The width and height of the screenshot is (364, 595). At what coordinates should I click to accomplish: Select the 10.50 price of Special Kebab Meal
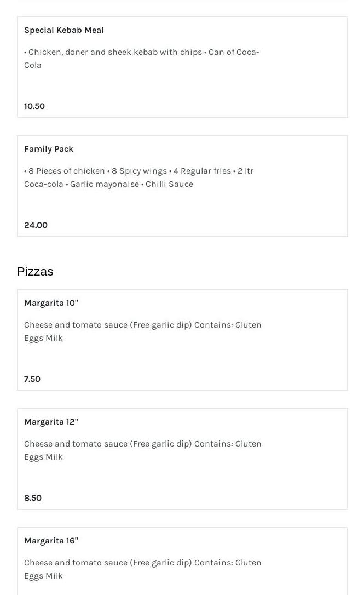(34, 106)
